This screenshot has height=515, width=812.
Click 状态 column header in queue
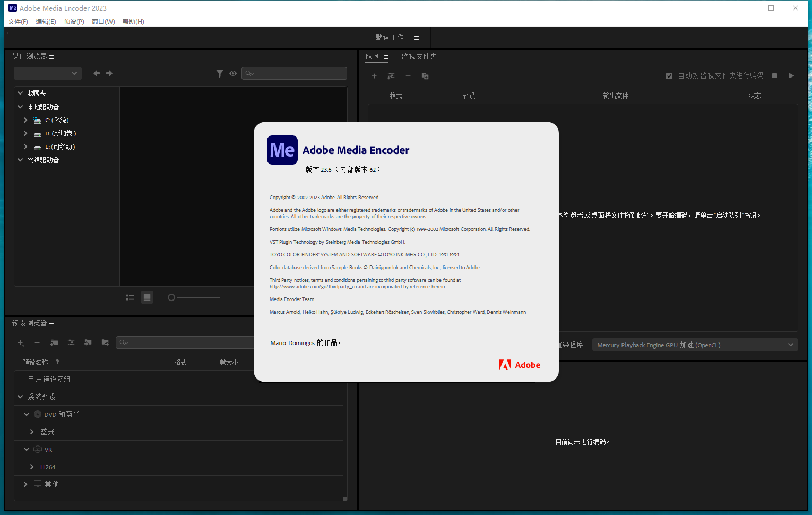(x=755, y=96)
